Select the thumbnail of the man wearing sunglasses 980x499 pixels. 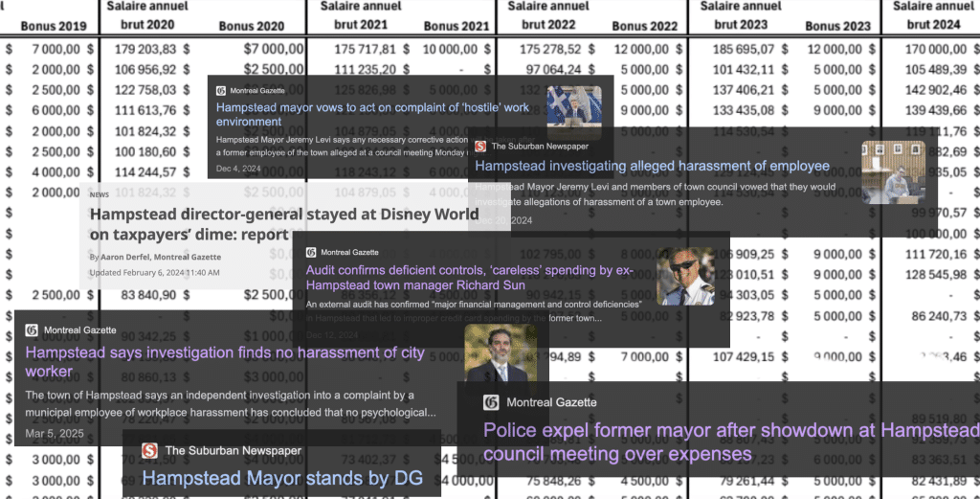(x=685, y=276)
